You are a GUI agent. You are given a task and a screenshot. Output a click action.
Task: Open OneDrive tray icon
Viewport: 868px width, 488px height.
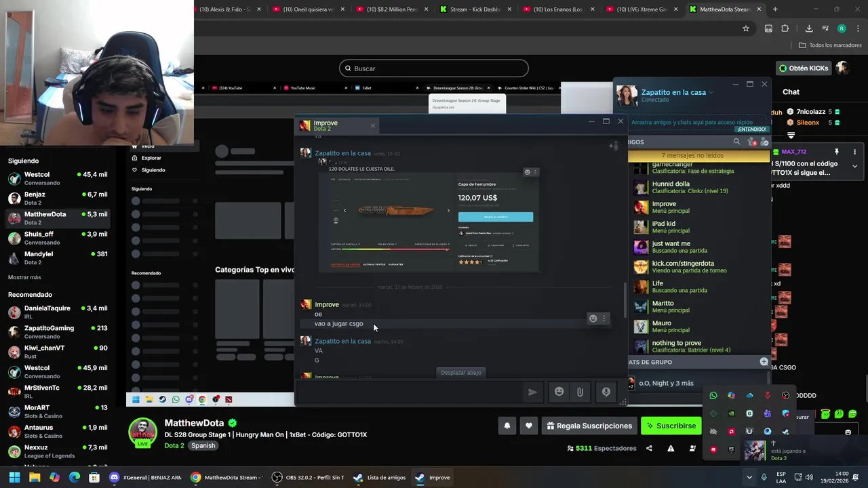click(749, 395)
